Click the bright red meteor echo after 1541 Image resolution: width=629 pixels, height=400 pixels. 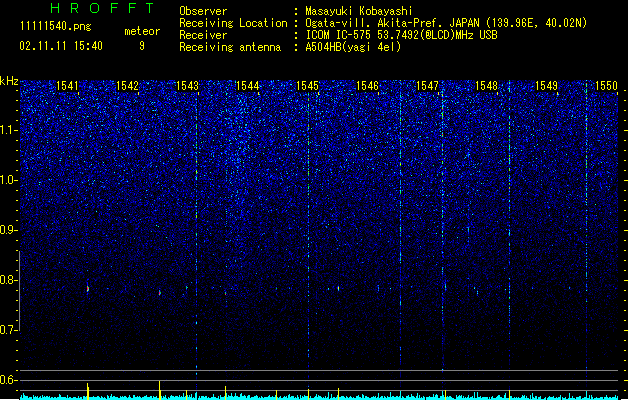point(88,288)
